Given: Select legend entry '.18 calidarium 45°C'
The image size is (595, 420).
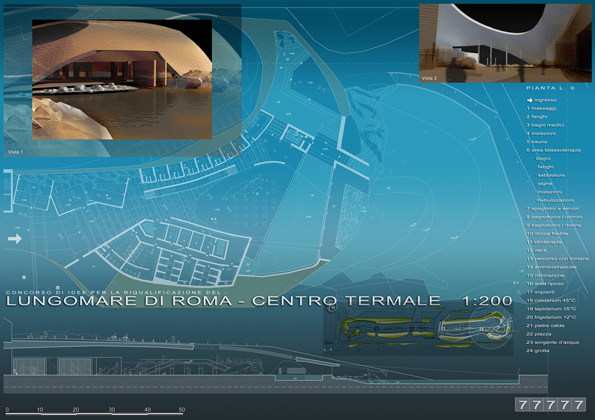Looking at the screenshot, I should [551, 300].
